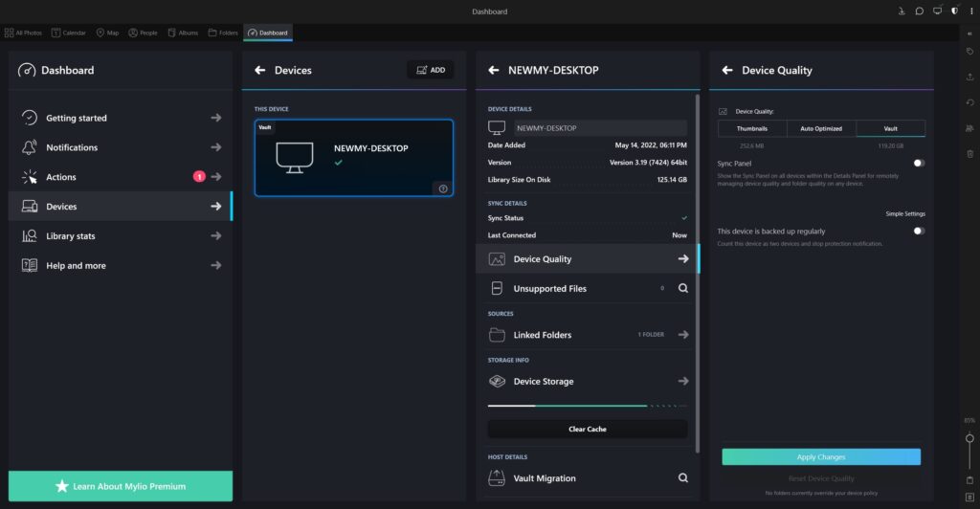Viewport: 980px width, 509px height.
Task: Click the Clear Cache button
Action: [x=588, y=429]
